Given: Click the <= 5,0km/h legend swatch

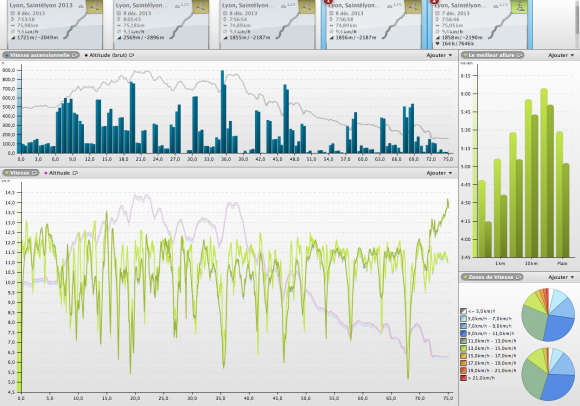Looking at the screenshot, I should click(463, 311).
